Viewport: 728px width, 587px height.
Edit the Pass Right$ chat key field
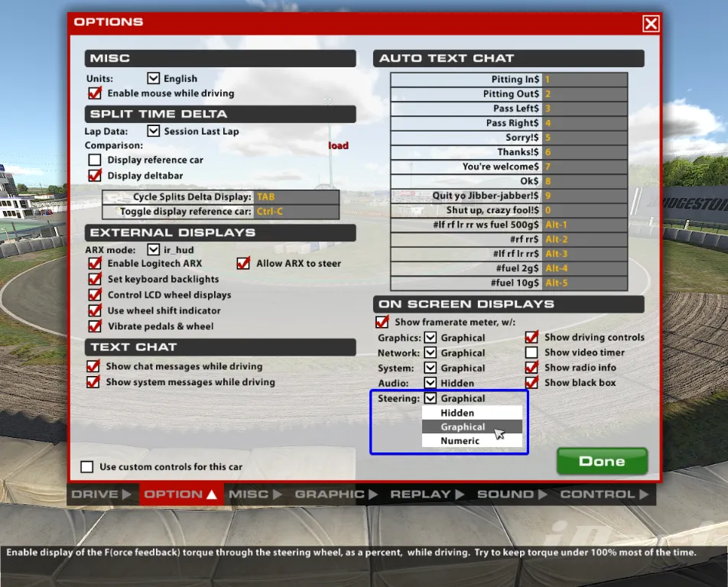coord(584,123)
